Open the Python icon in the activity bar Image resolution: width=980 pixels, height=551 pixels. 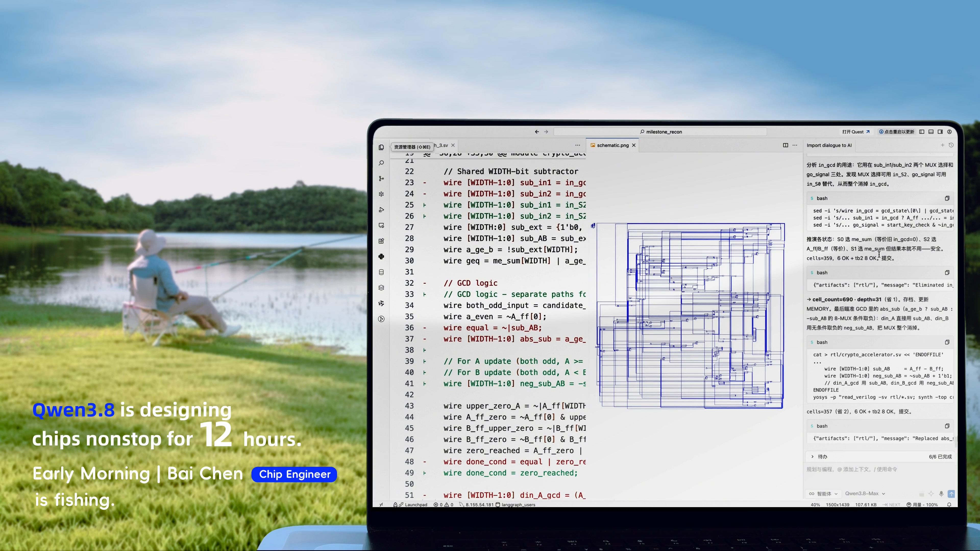381,256
